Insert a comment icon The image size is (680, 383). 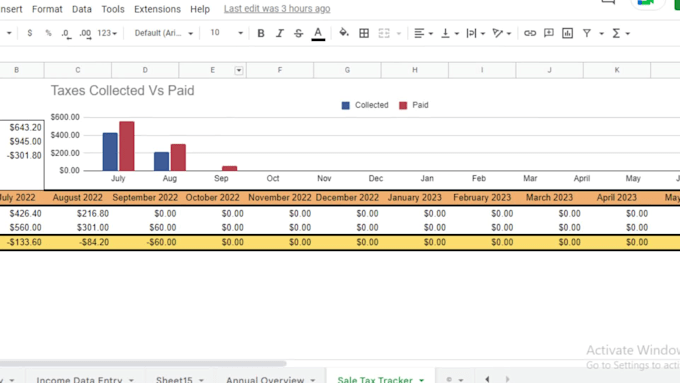549,33
